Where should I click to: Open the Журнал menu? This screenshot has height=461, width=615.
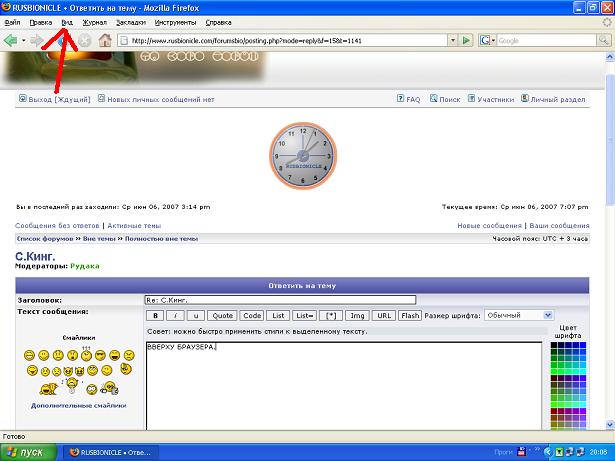[95, 23]
